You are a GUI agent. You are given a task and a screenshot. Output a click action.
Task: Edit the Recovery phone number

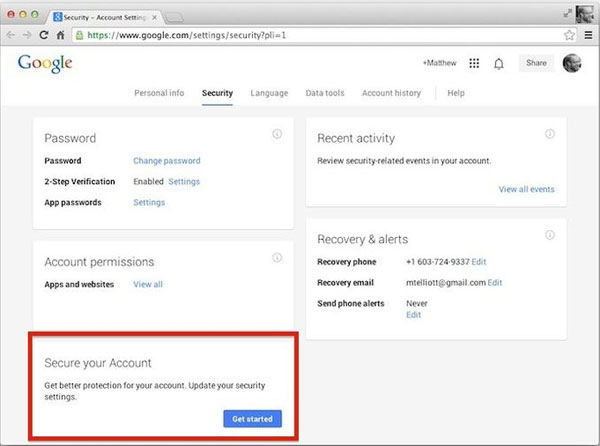point(479,262)
